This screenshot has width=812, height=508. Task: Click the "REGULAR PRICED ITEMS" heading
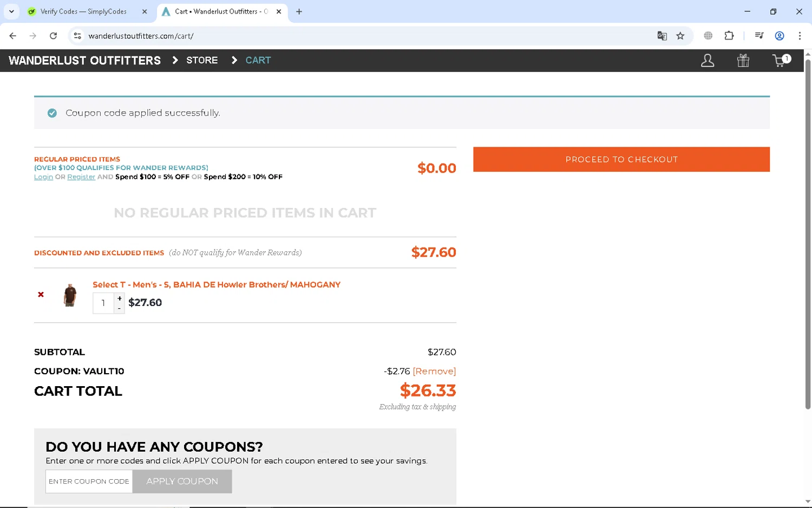coord(77,159)
